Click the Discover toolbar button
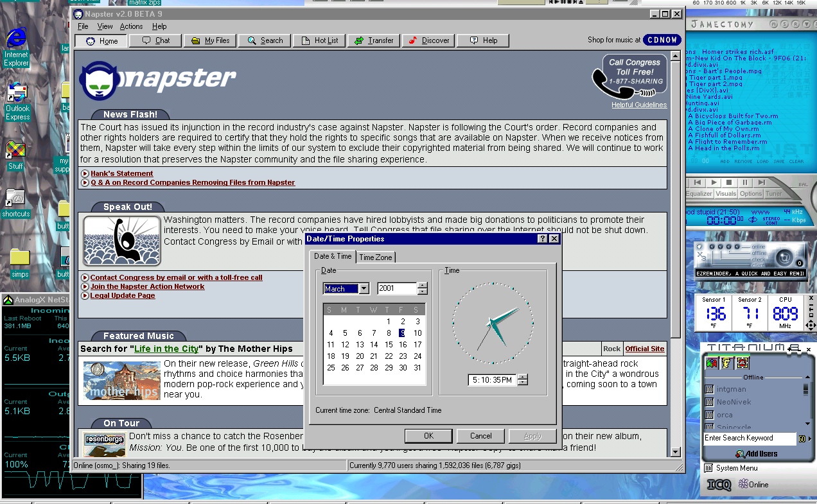Viewport: 817px width, 504px height. (x=429, y=40)
